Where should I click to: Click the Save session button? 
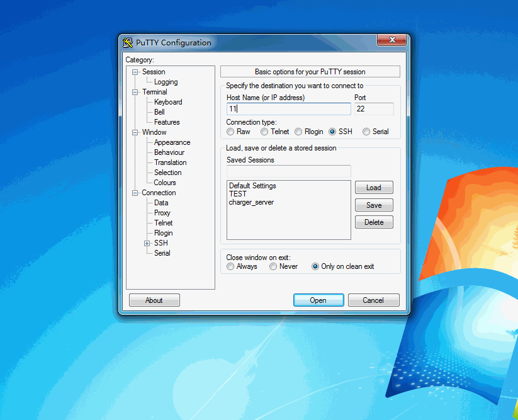pos(374,205)
